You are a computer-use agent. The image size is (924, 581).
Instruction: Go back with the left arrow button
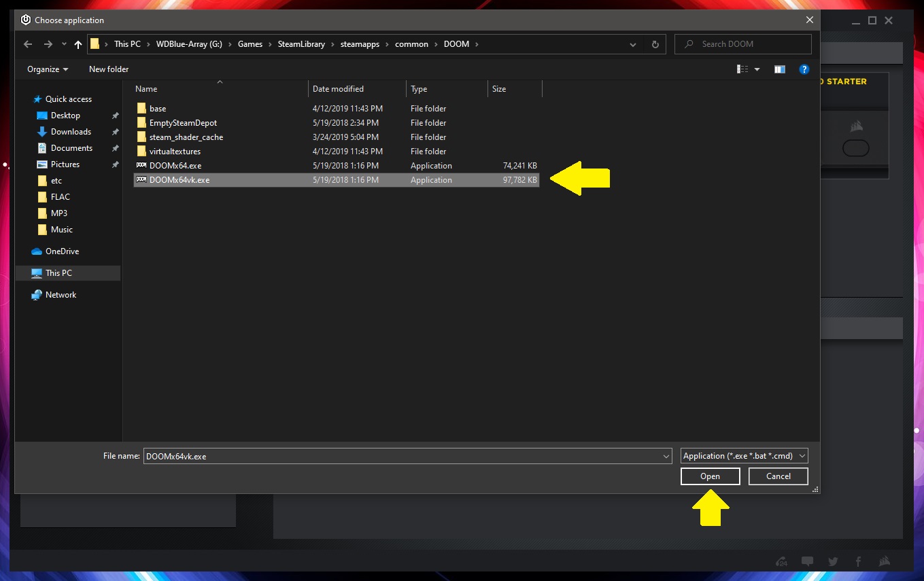pos(28,44)
